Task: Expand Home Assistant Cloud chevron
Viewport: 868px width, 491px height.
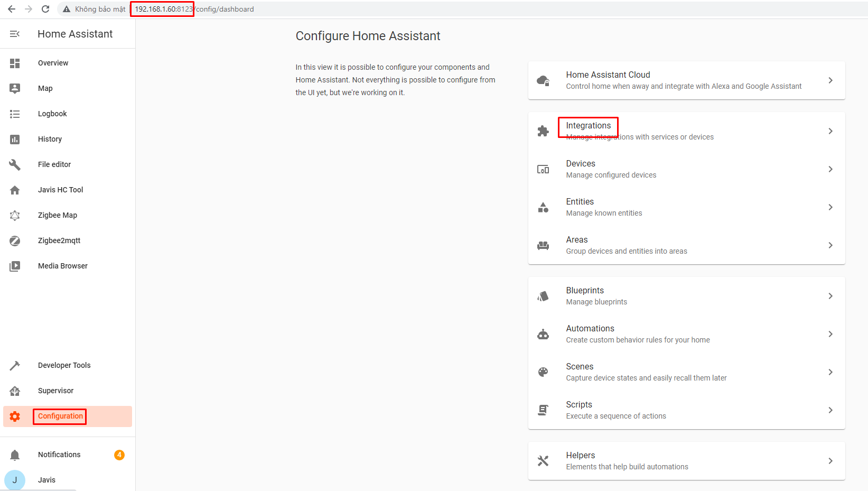Action: [x=830, y=80]
